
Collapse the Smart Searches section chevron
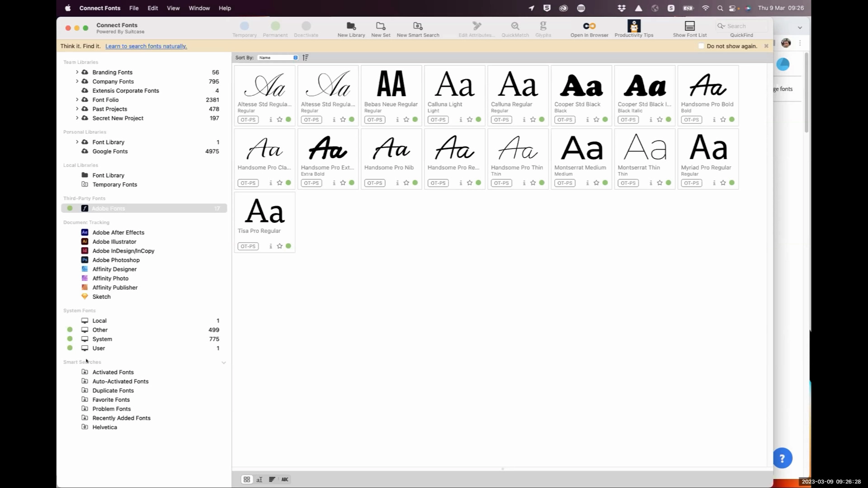(x=223, y=362)
